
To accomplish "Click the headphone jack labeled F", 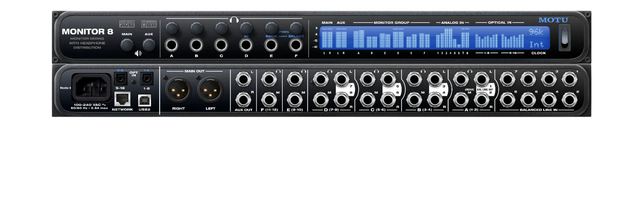I will point(296,45).
